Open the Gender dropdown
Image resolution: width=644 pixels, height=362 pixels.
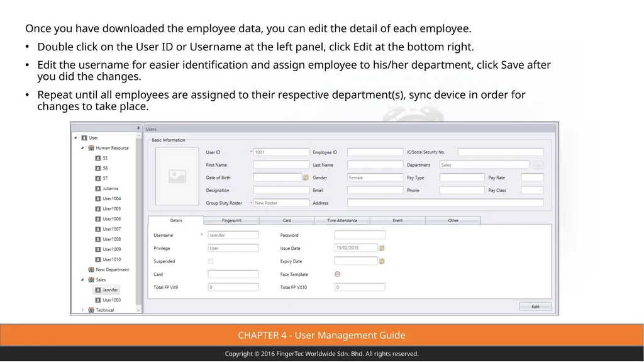[x=375, y=178]
